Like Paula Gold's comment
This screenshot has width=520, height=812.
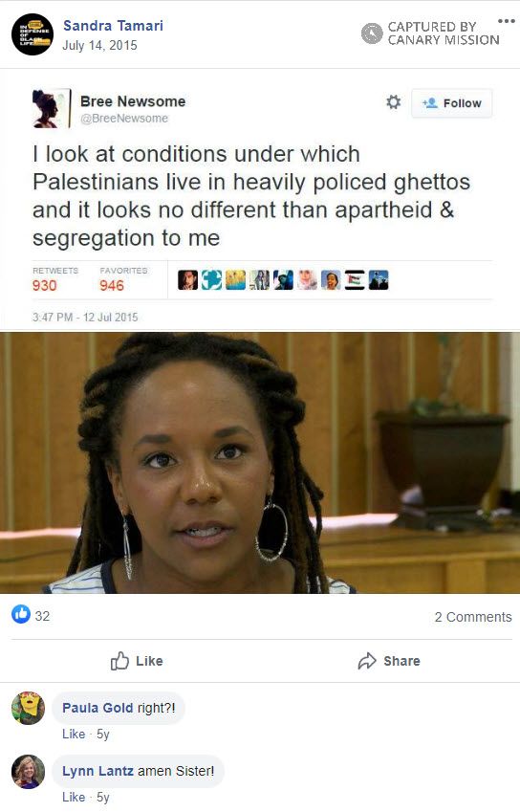point(74,735)
